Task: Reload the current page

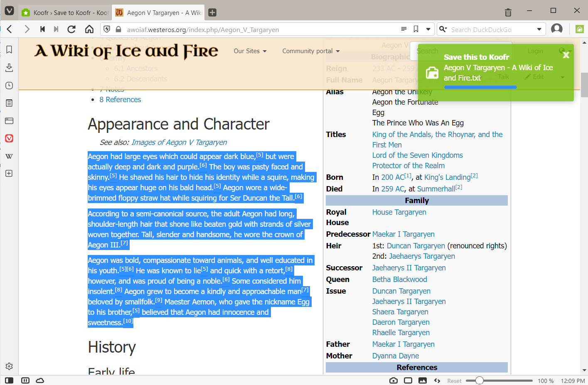Action: click(x=71, y=29)
